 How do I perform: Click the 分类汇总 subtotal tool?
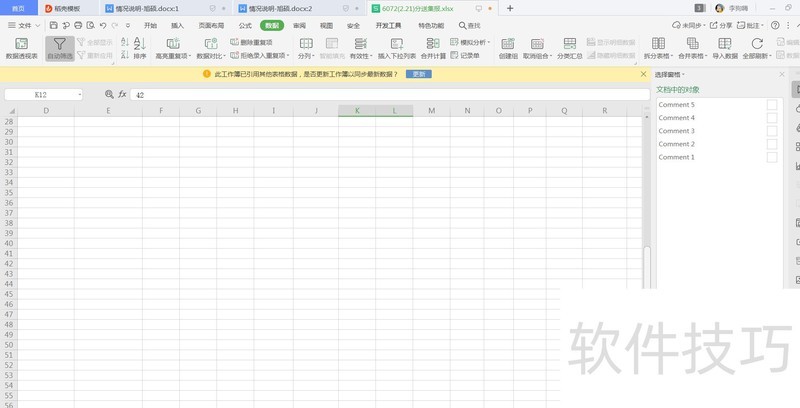point(569,49)
